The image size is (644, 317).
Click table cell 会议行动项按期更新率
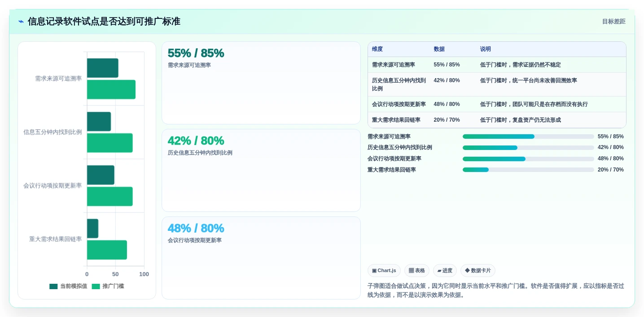point(399,104)
